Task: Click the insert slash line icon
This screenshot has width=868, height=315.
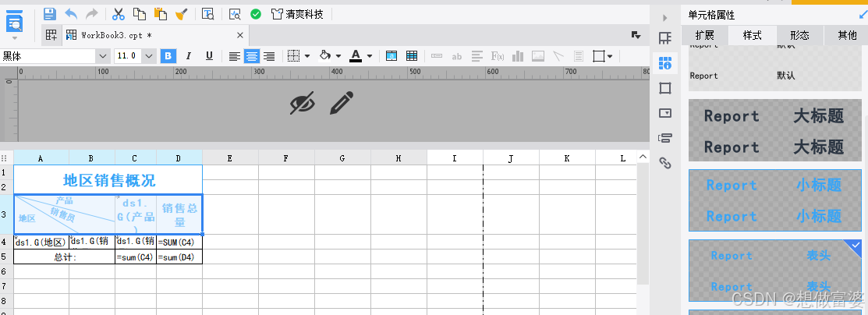Action: [x=558, y=56]
